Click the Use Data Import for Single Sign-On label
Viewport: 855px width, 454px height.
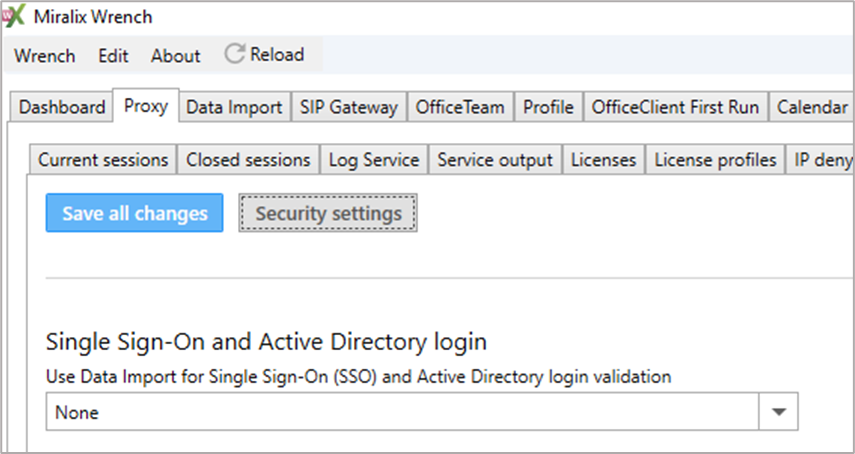point(358,377)
